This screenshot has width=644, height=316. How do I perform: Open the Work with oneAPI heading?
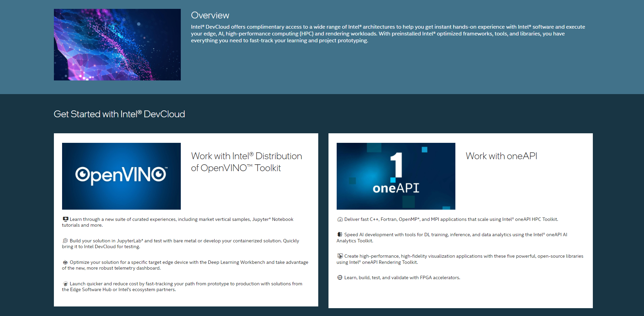(x=501, y=156)
